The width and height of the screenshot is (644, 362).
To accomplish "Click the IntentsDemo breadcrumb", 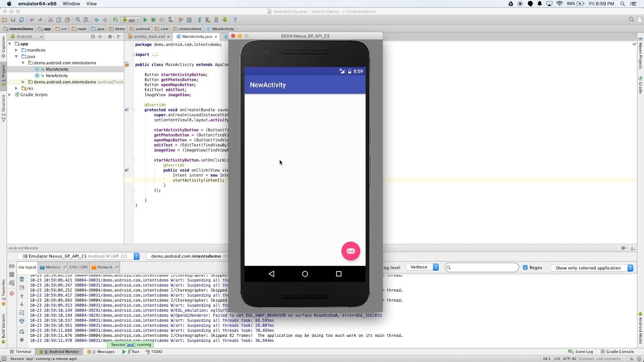I will (x=18, y=29).
